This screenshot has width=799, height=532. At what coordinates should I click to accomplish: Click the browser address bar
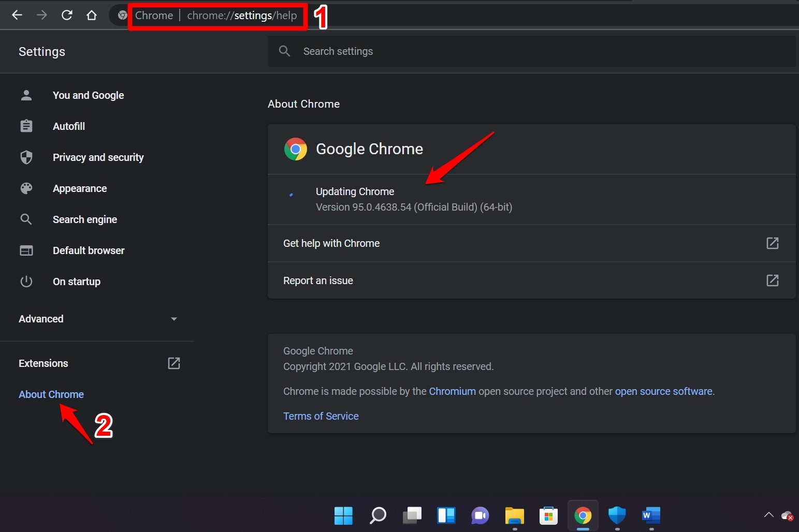point(242,16)
